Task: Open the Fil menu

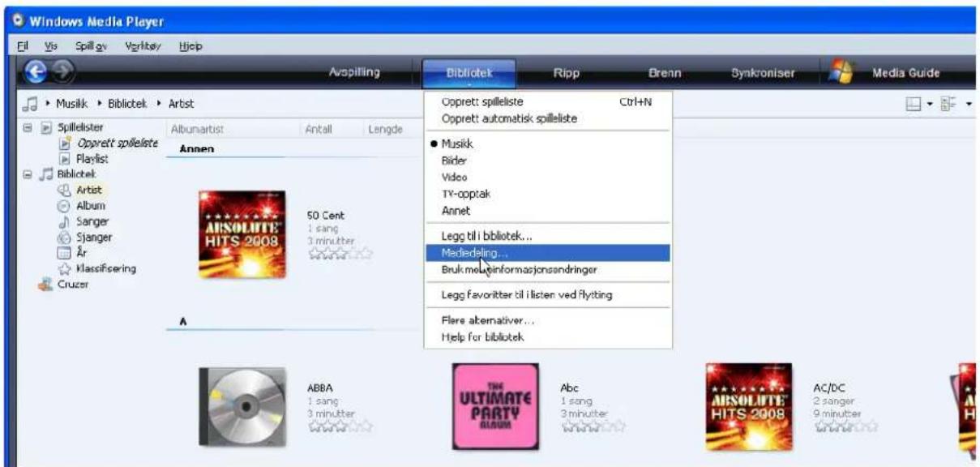Action: [24, 46]
